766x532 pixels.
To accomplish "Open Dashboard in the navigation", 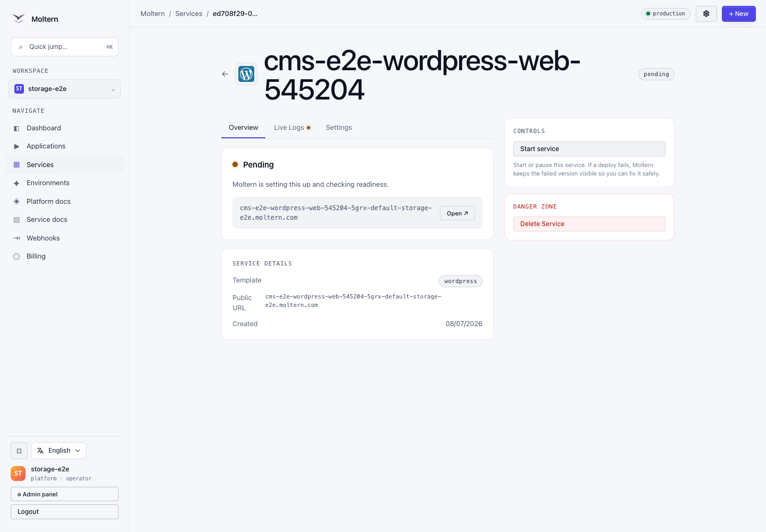I will tap(64, 128).
